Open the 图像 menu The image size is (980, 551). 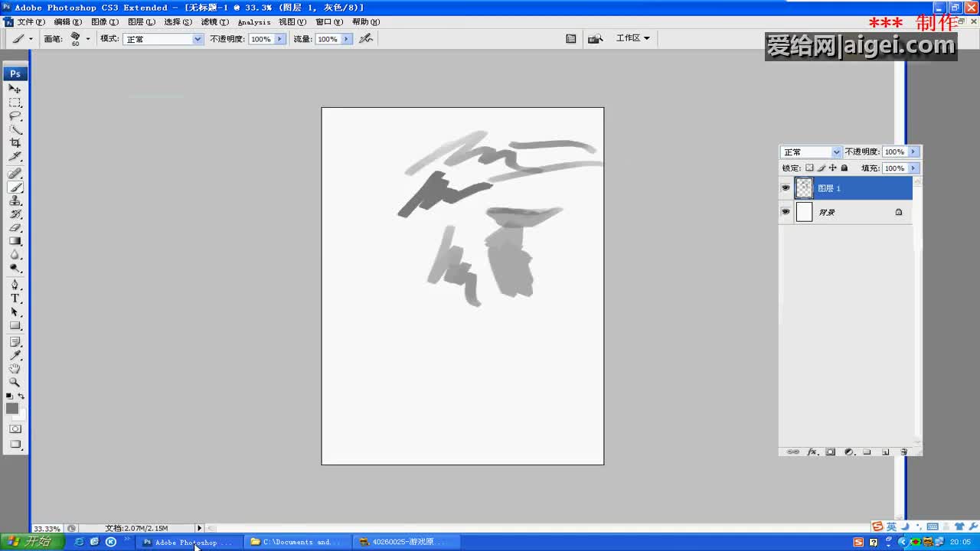pos(104,22)
